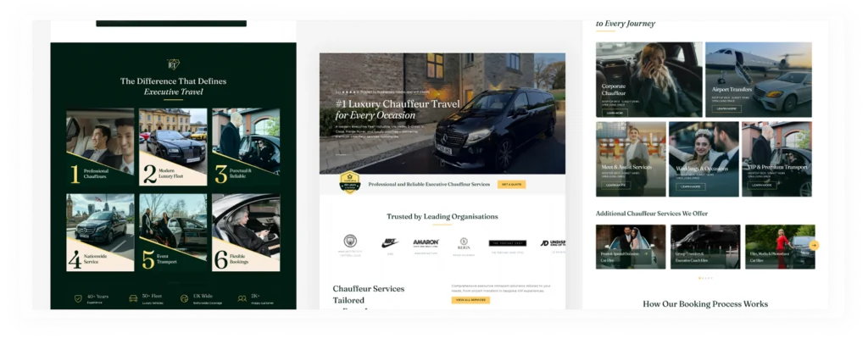Click the AMARON brand logo
Image resolution: width=868 pixels, height=339 pixels.
click(426, 242)
